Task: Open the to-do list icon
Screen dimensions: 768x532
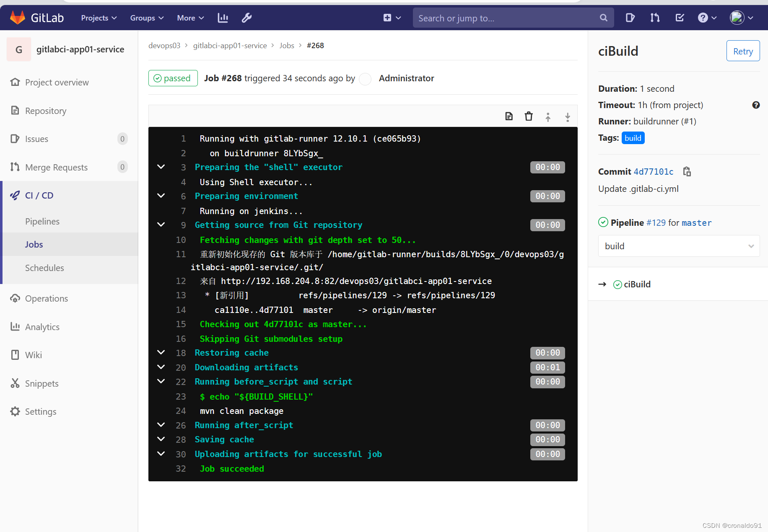Action: pos(680,18)
